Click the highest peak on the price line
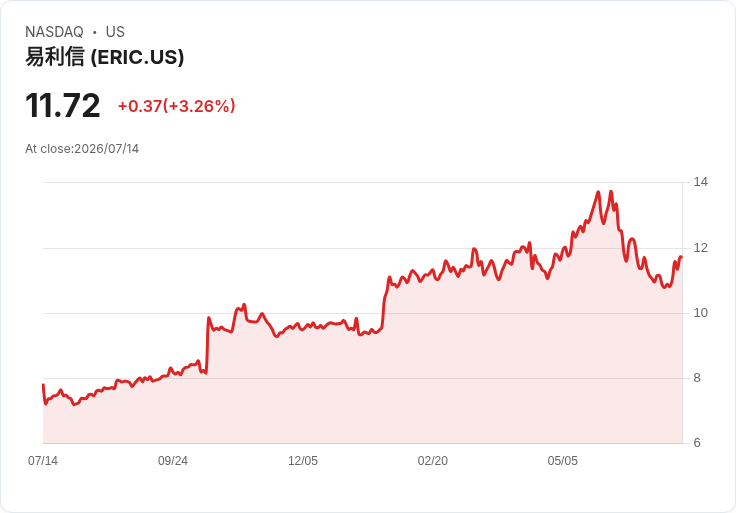736x513 pixels. coord(611,191)
